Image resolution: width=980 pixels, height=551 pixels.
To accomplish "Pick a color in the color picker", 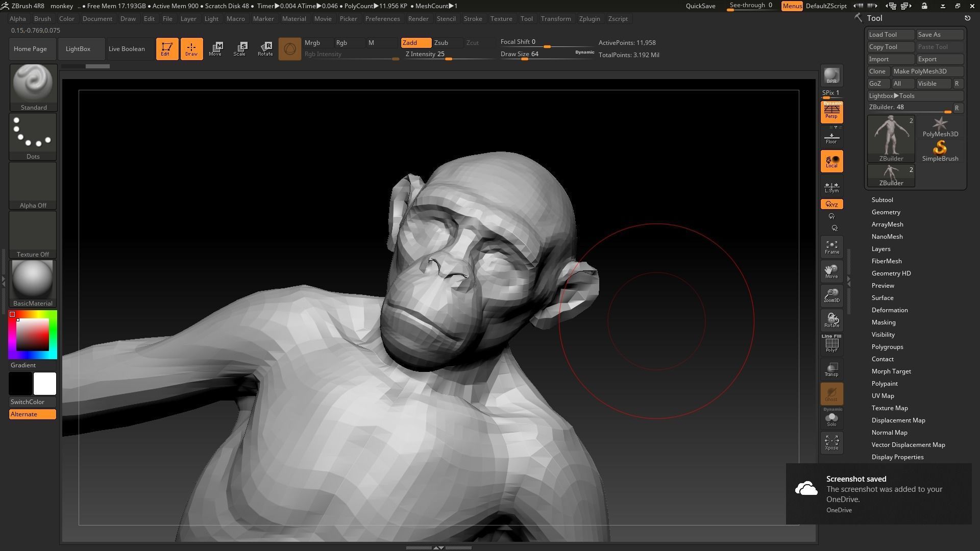I will tap(33, 335).
